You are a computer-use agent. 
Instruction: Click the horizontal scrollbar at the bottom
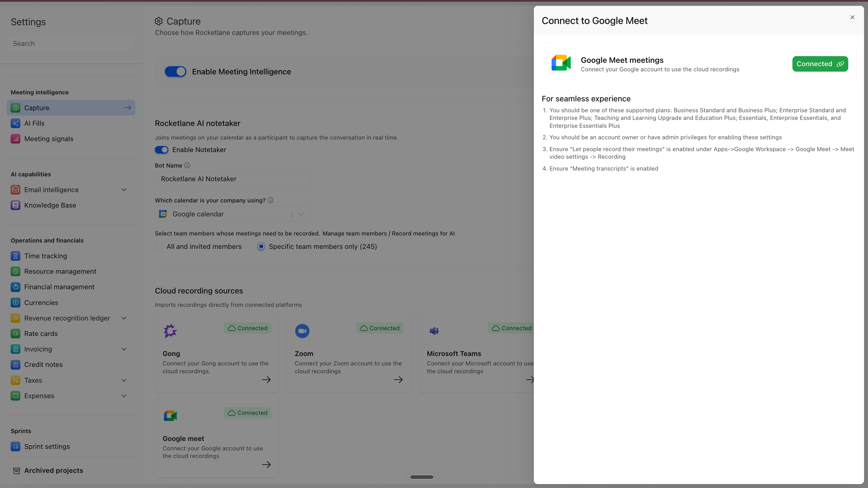422,477
